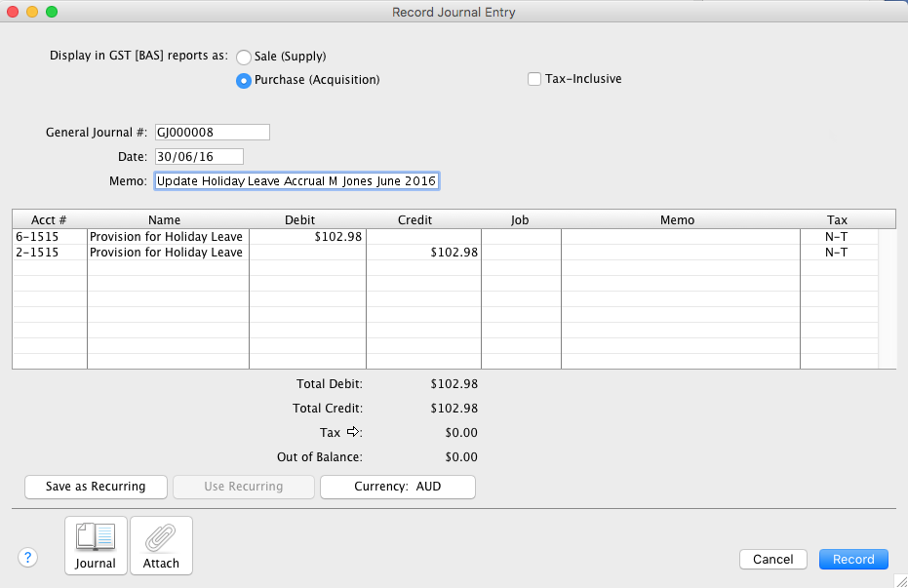Viewport: 908px width, 588px height.
Task: Click Save as Recurring button
Action: click(96, 487)
